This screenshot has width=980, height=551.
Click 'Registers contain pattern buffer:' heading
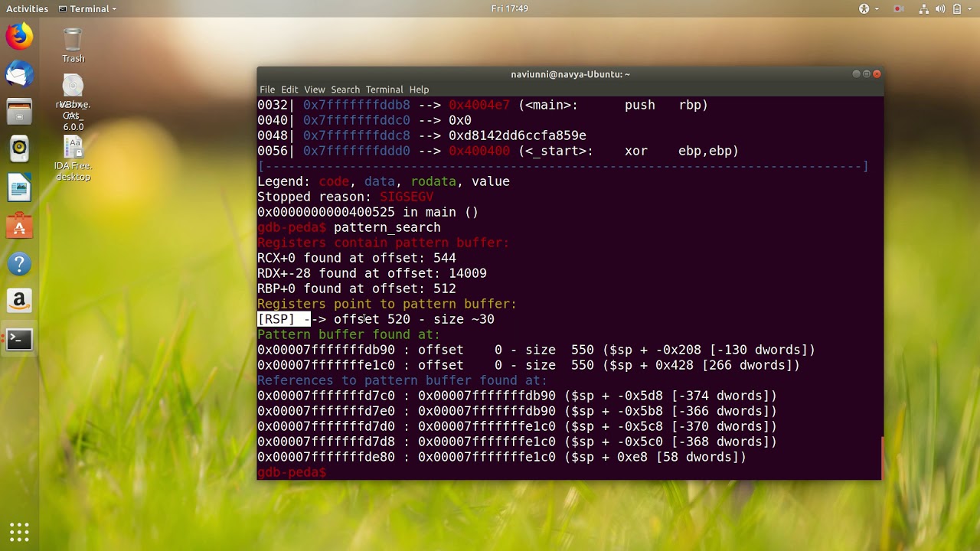[384, 243]
